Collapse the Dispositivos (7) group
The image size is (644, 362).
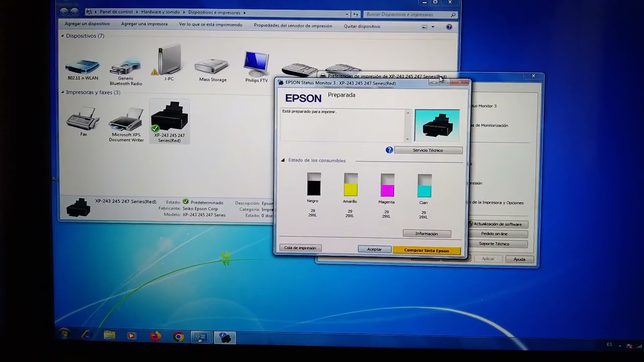pyautogui.click(x=62, y=36)
